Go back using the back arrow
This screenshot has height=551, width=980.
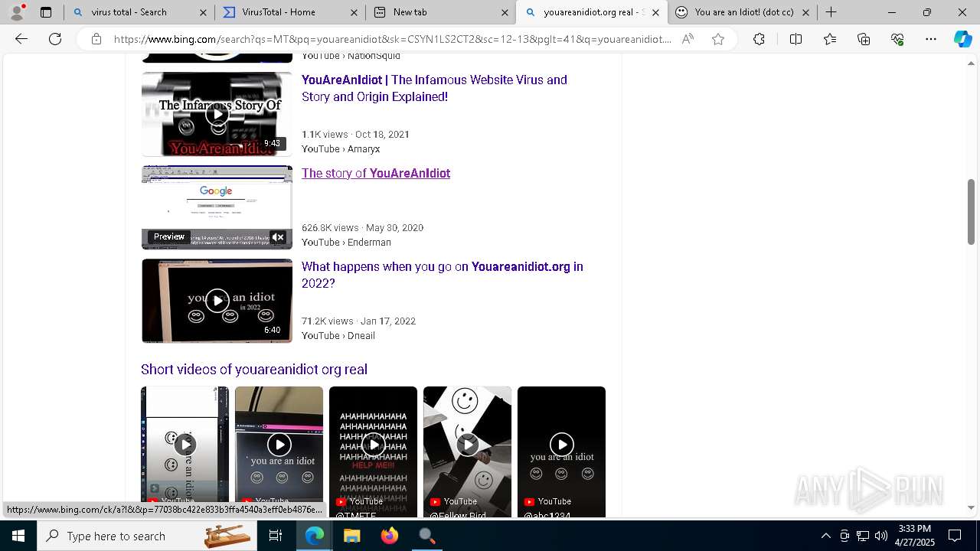(21, 39)
